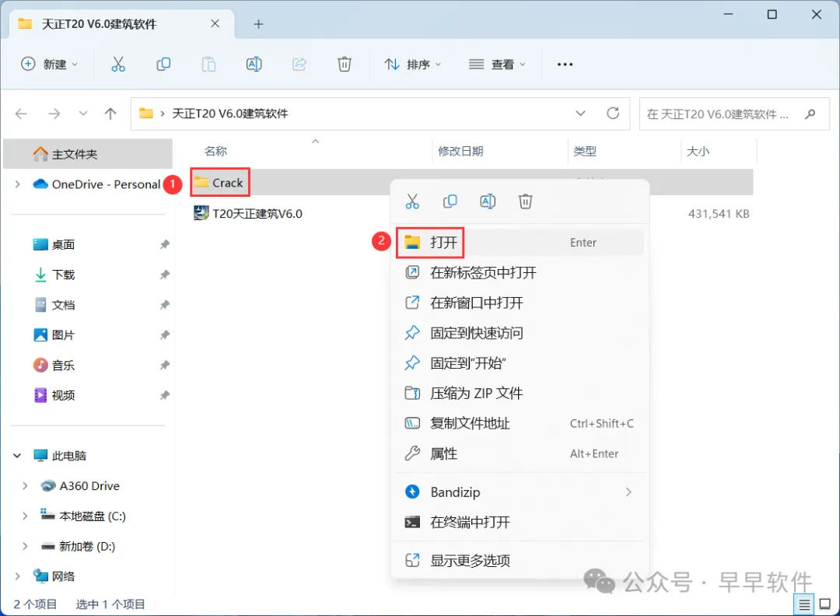Switch to details view icon in status bar
Viewport: 840px width, 616px height.
(804, 605)
